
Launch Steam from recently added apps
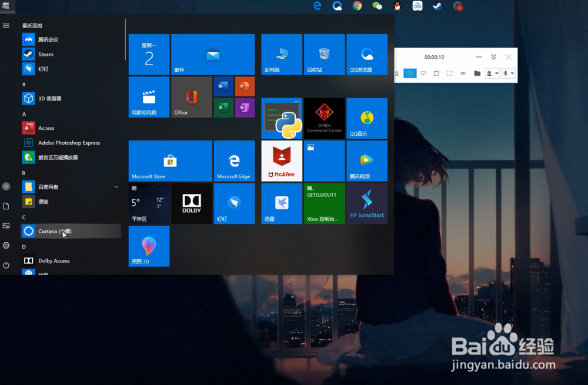point(71,54)
